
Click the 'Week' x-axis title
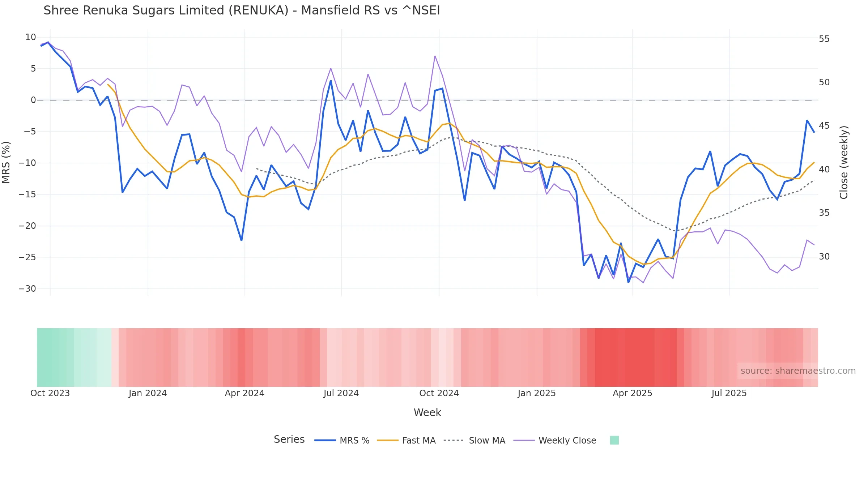[x=427, y=412]
